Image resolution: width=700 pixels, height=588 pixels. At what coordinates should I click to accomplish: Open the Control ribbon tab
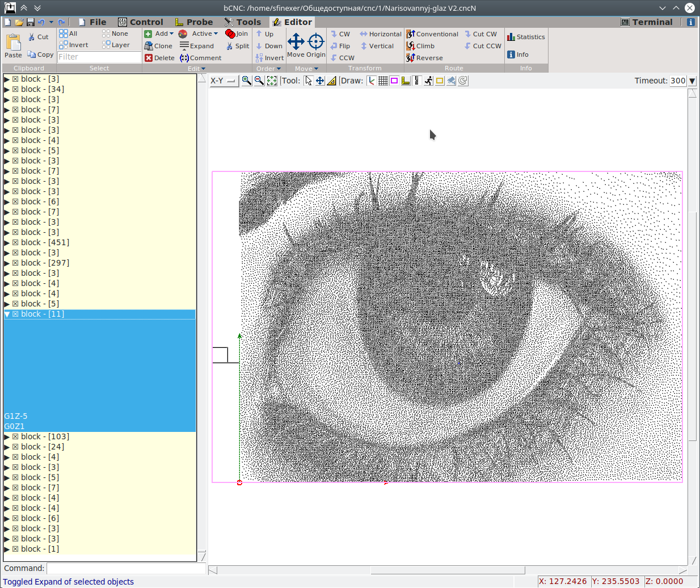pyautogui.click(x=141, y=22)
